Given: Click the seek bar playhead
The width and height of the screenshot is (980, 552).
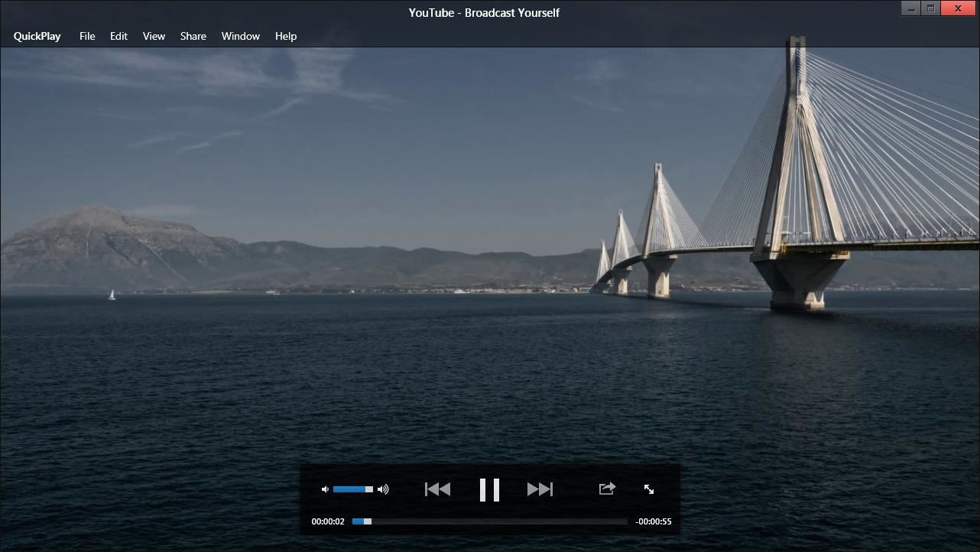Looking at the screenshot, I should [x=368, y=521].
